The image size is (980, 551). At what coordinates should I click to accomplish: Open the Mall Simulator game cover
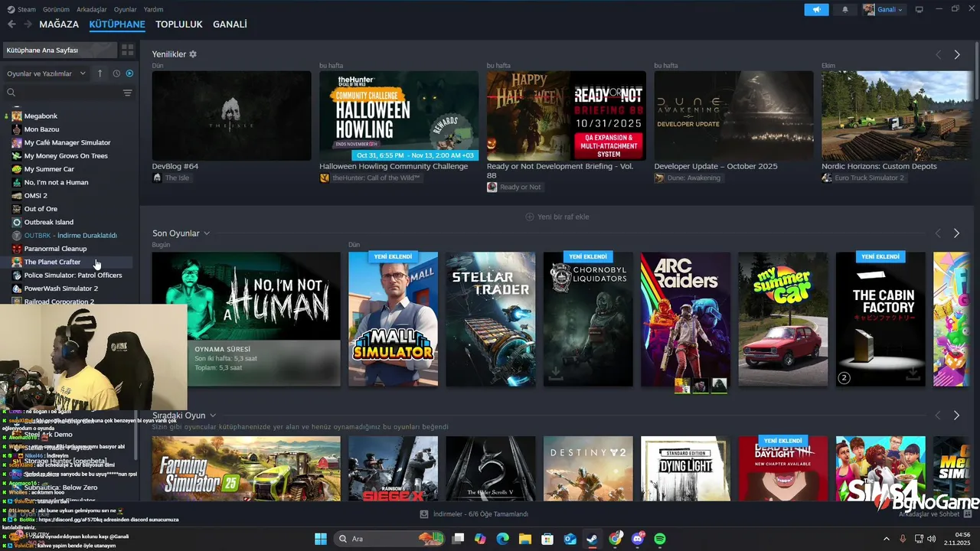click(393, 319)
